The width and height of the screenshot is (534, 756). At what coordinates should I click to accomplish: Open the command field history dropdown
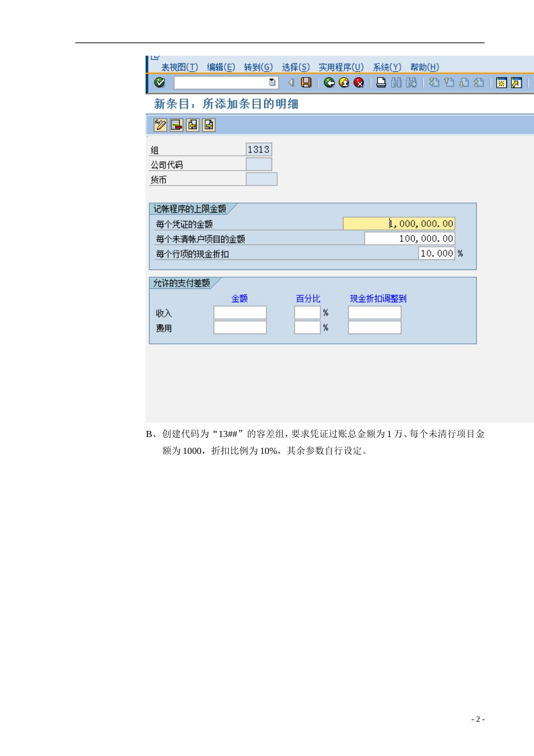273,83
